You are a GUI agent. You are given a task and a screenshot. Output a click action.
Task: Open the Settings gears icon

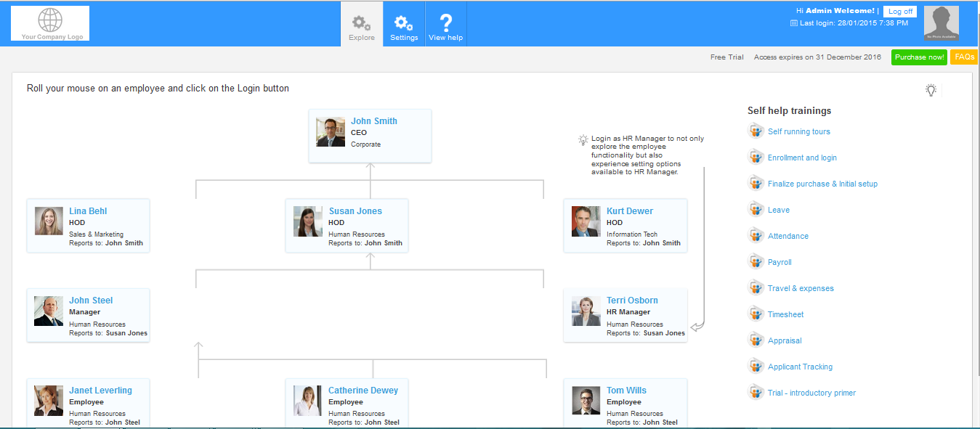point(404,24)
